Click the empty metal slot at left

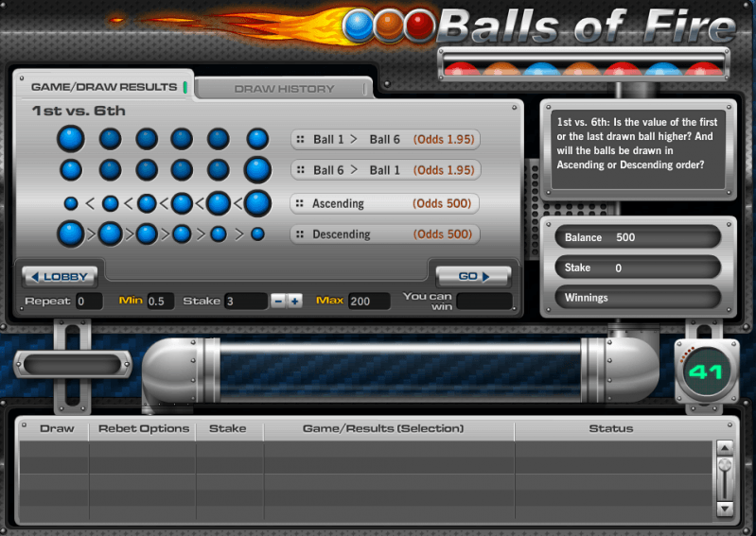[72, 365]
